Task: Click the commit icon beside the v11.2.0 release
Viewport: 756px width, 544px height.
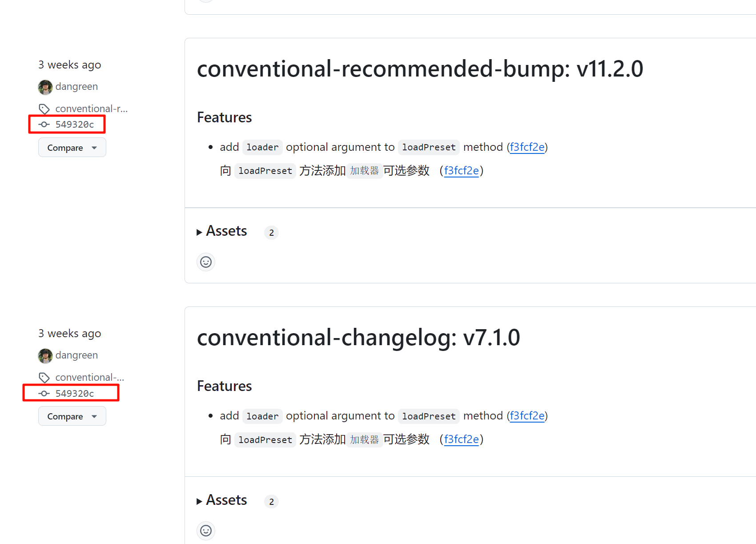Action: click(44, 125)
